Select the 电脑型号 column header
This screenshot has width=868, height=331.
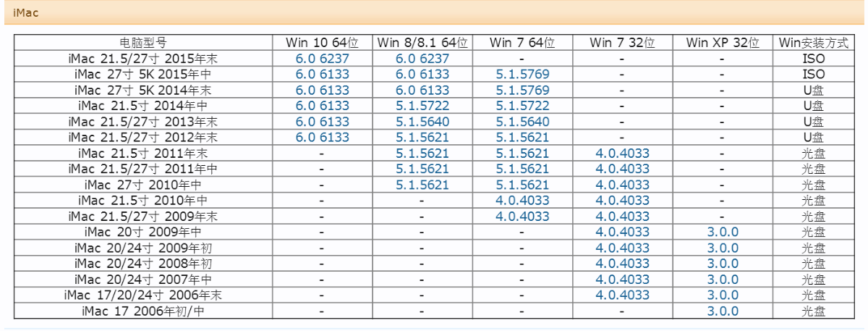pyautogui.click(x=143, y=43)
